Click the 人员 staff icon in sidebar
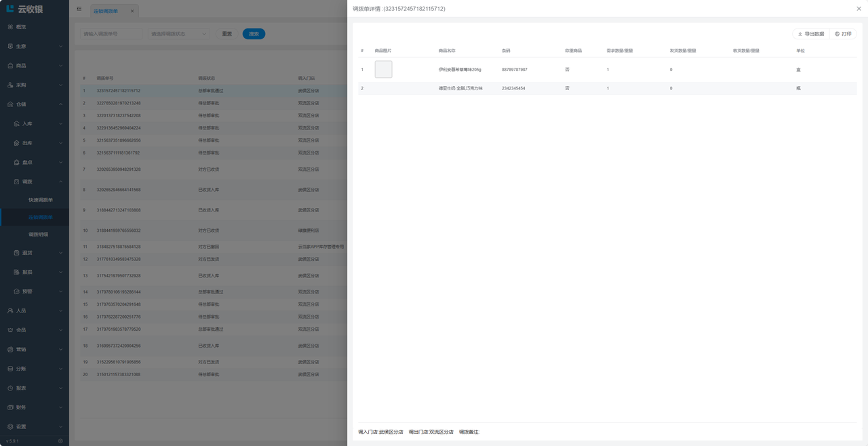This screenshot has height=446, width=868. point(10,310)
